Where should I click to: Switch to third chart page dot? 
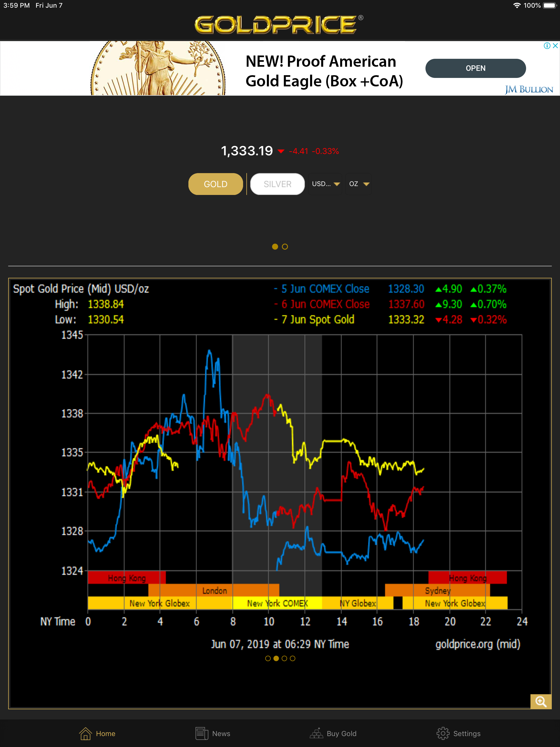point(284,658)
